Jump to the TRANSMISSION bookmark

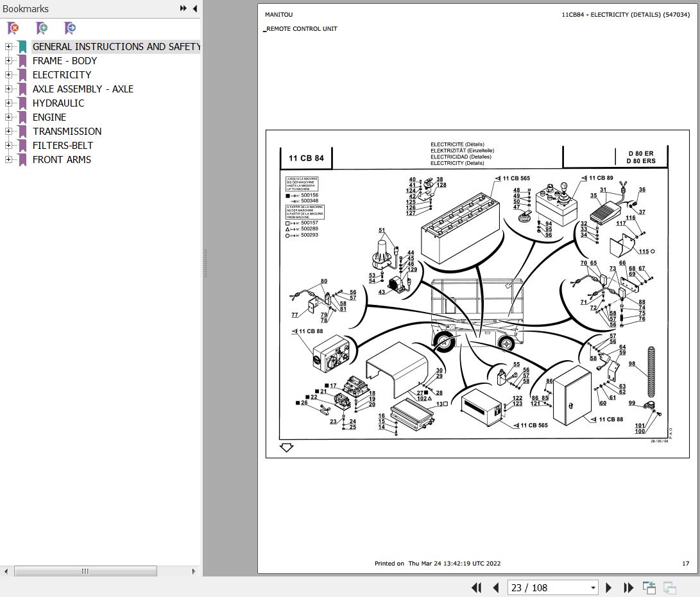[67, 132]
